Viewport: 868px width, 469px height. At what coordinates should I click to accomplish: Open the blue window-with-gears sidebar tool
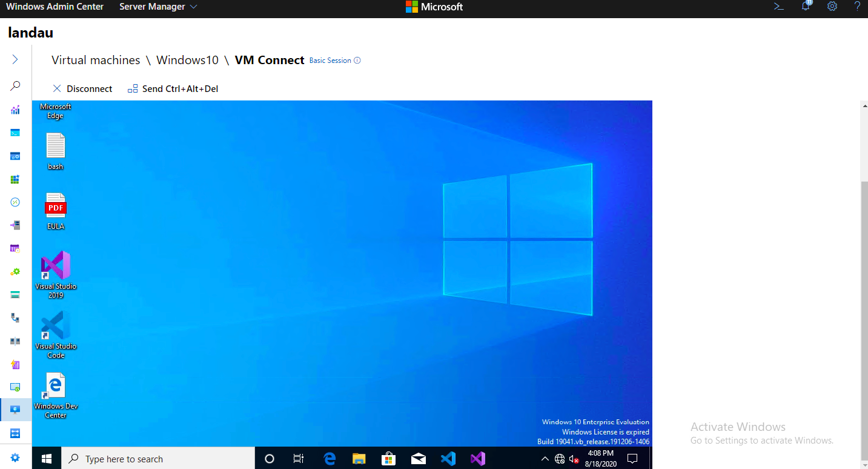(15, 156)
